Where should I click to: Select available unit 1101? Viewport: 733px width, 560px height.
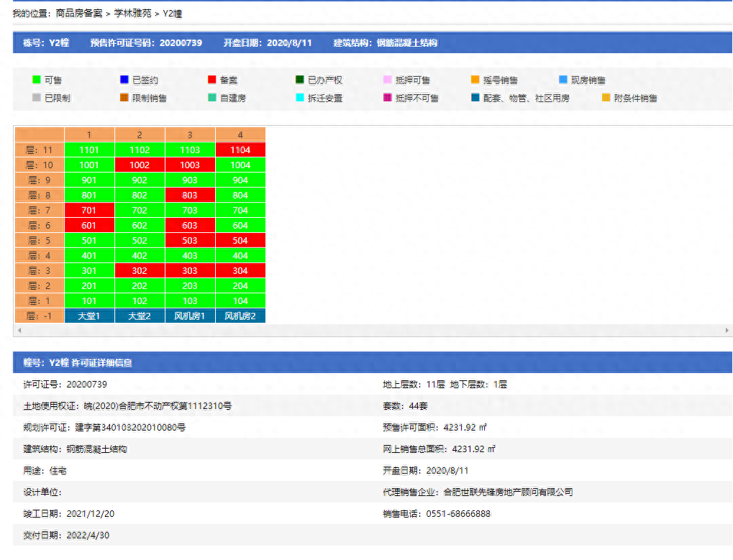(89, 150)
